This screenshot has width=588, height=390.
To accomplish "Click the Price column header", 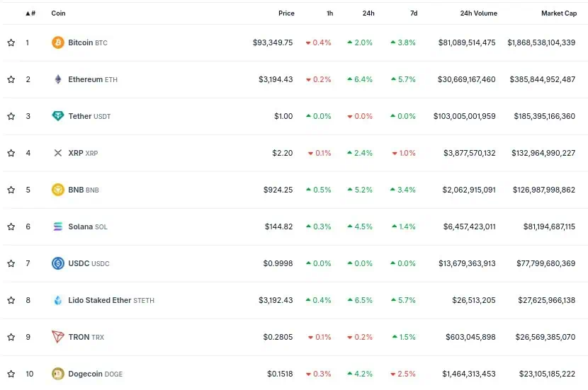I will pyautogui.click(x=285, y=13).
